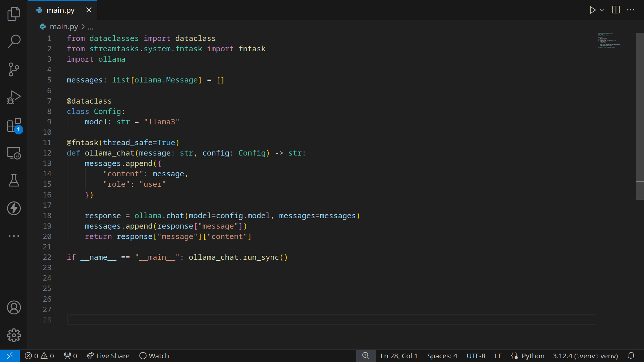Open the Manage gear menu

[14, 335]
